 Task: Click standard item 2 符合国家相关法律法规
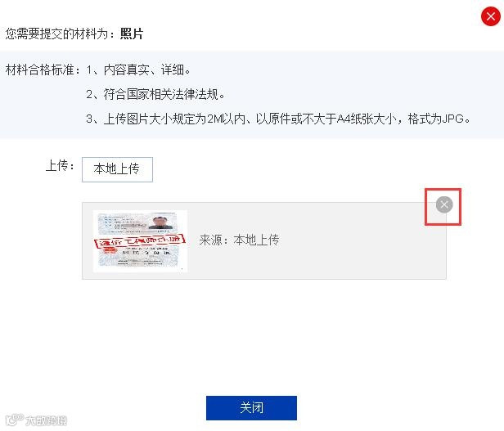(155, 95)
